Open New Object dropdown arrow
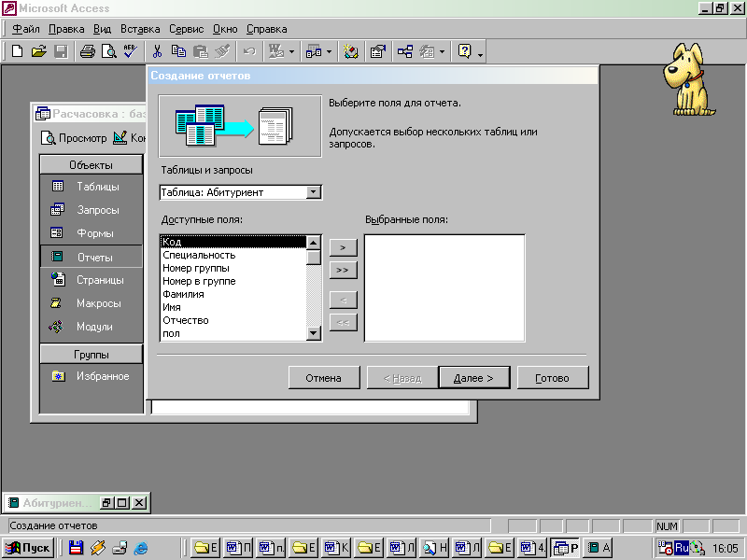 point(442,52)
